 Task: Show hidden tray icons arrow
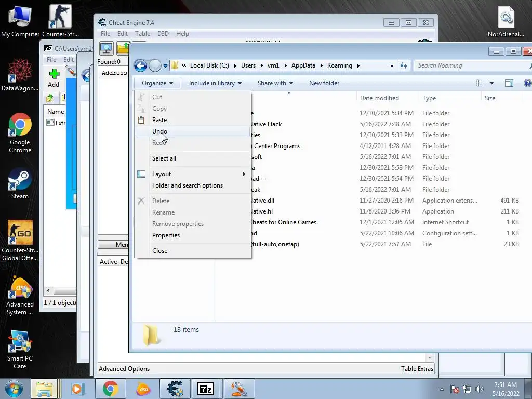[442, 389]
